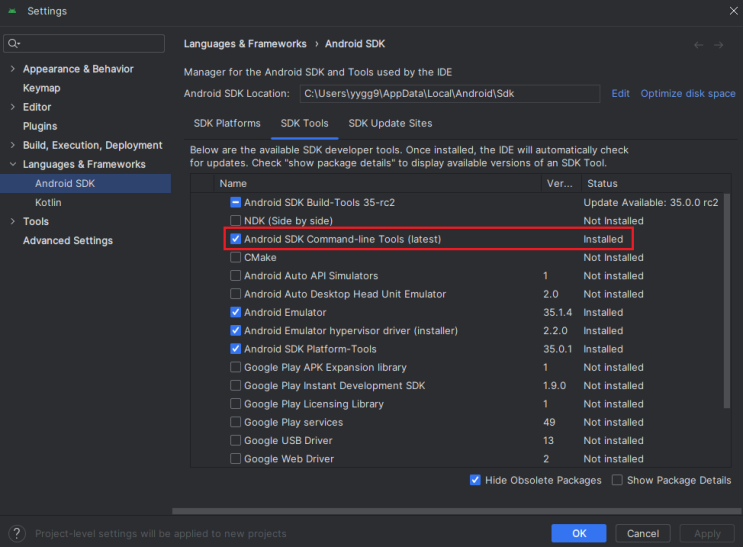
Task: Click the Cancel button
Action: click(643, 533)
